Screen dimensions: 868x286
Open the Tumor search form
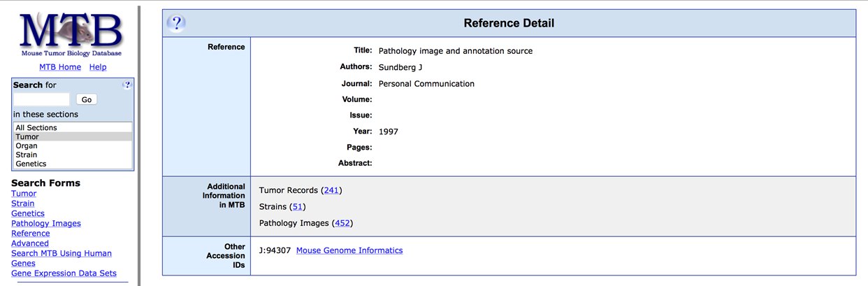tap(24, 194)
